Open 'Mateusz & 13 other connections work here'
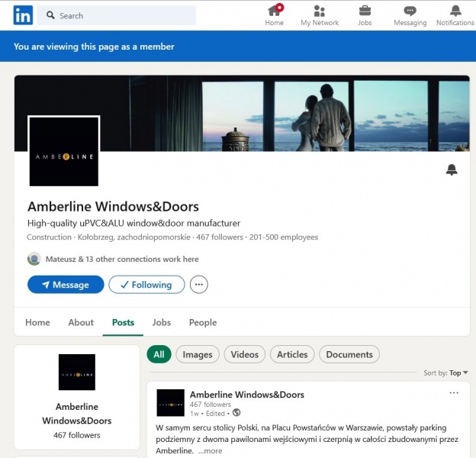Viewport: 476px width, 458px height. tap(122, 260)
